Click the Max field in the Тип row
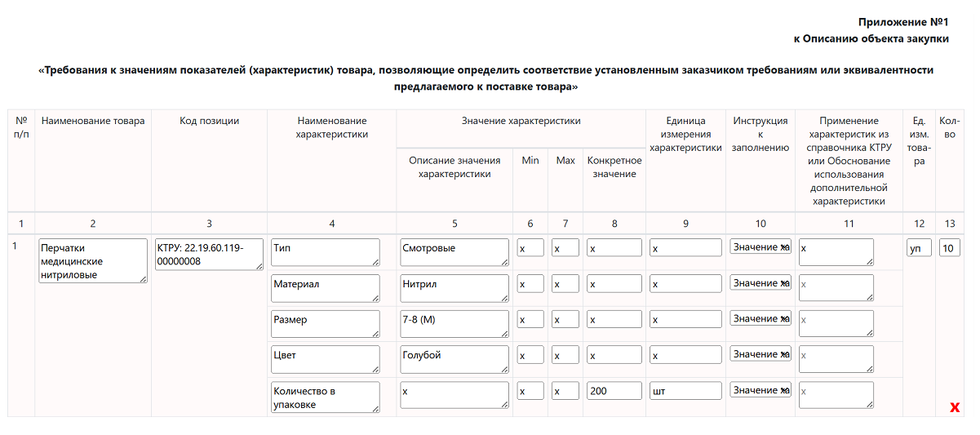 click(565, 247)
